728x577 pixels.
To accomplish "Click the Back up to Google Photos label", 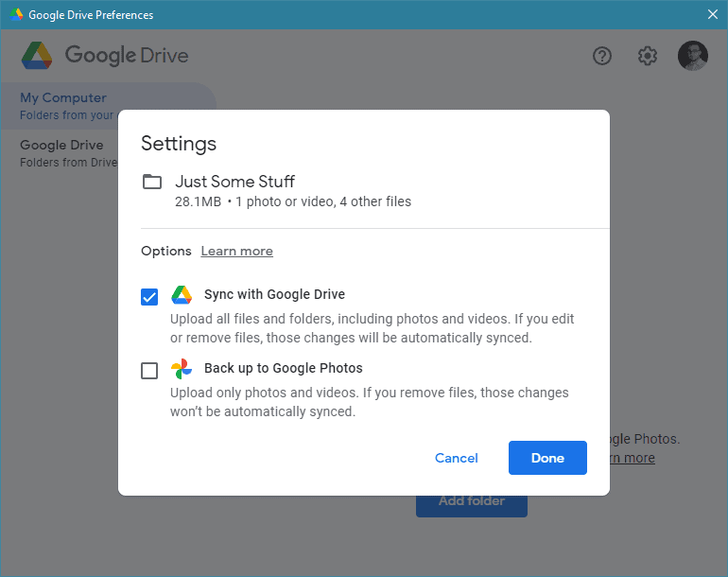I will [x=284, y=368].
